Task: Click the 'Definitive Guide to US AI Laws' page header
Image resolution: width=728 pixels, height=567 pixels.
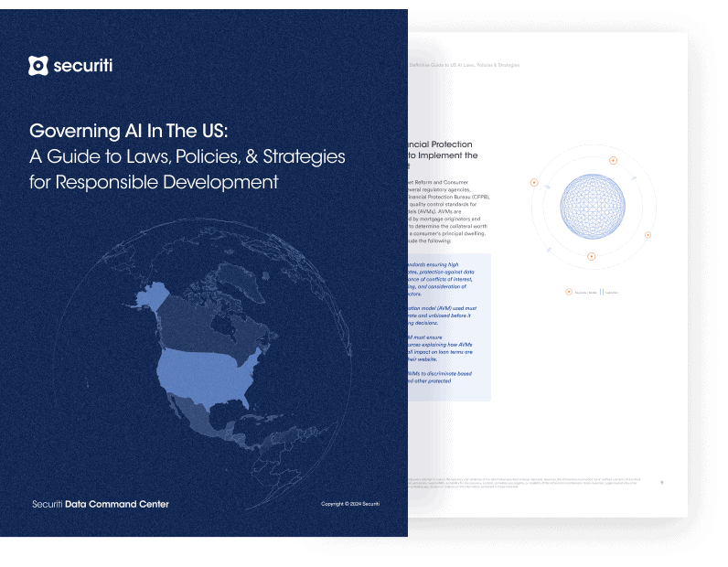Action: [x=465, y=65]
